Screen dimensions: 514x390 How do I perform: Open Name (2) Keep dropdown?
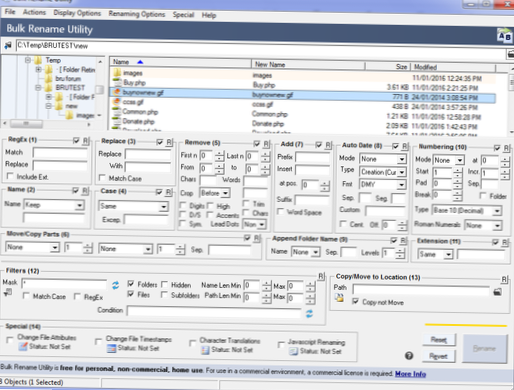pos(79,205)
